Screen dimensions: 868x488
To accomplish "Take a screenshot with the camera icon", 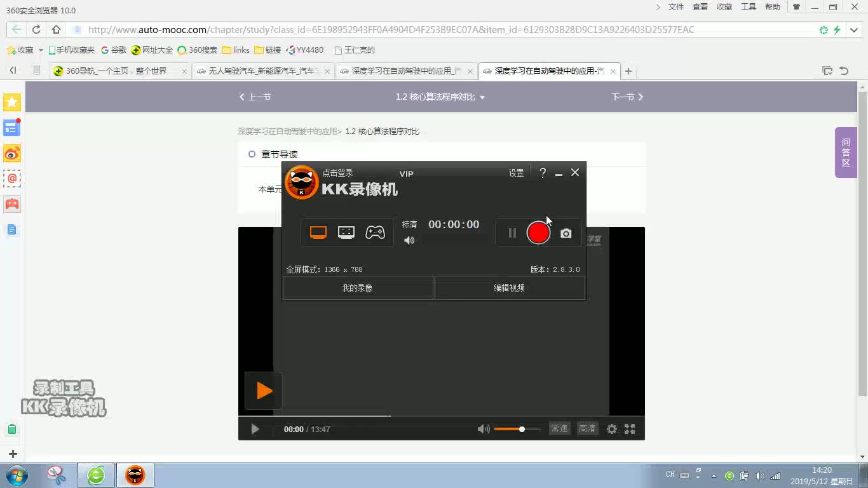I will click(566, 233).
